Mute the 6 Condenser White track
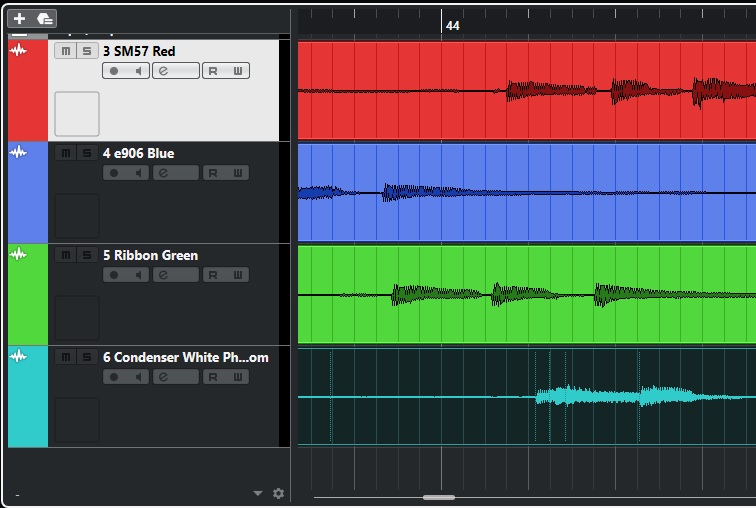Viewport: 756px width, 508px height. 66,357
